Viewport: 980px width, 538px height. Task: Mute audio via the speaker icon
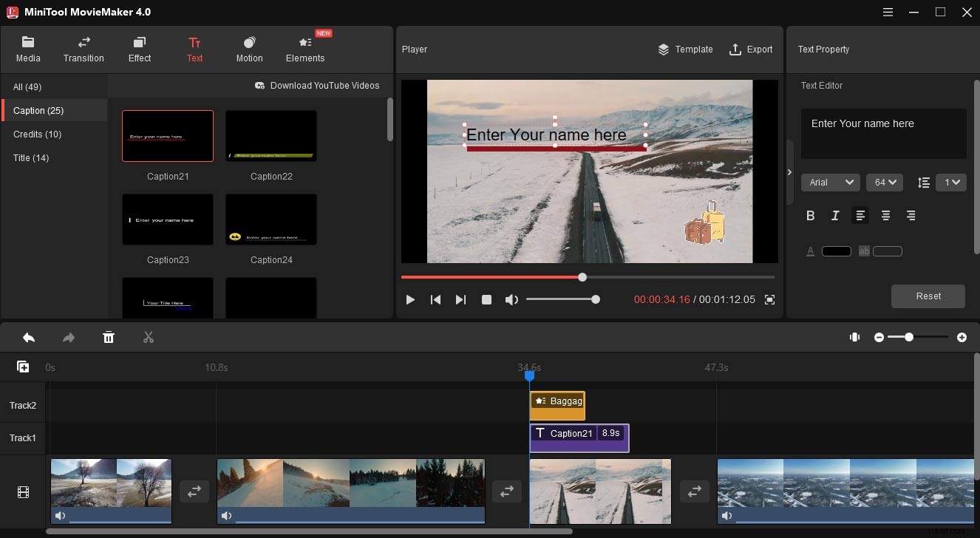[511, 299]
